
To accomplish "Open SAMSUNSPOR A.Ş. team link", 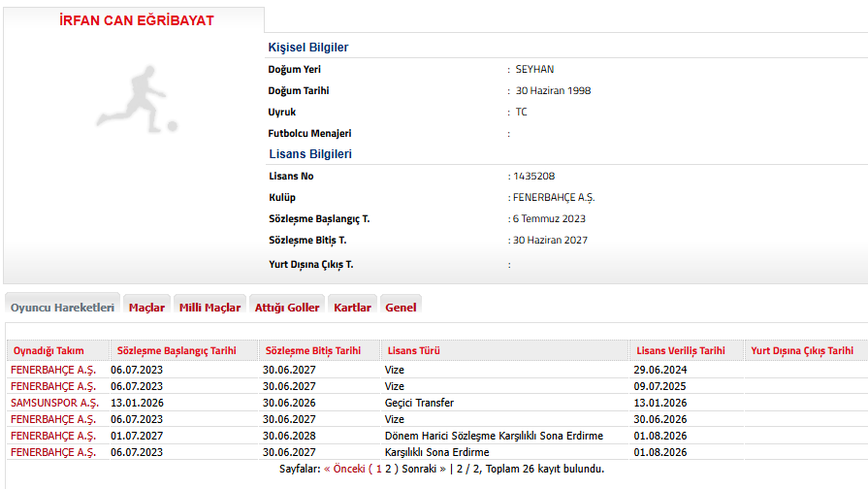I will tap(54, 403).
